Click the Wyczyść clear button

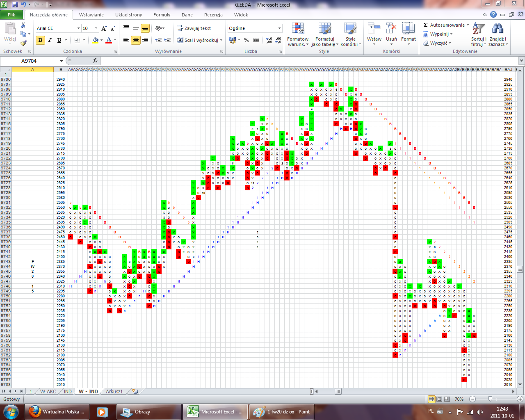tap(437, 43)
